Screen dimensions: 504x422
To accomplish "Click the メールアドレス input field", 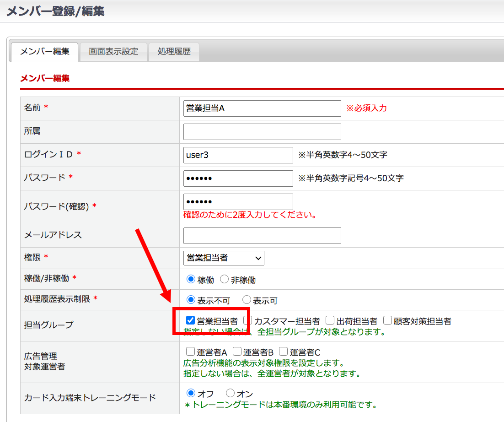I will tap(262, 236).
